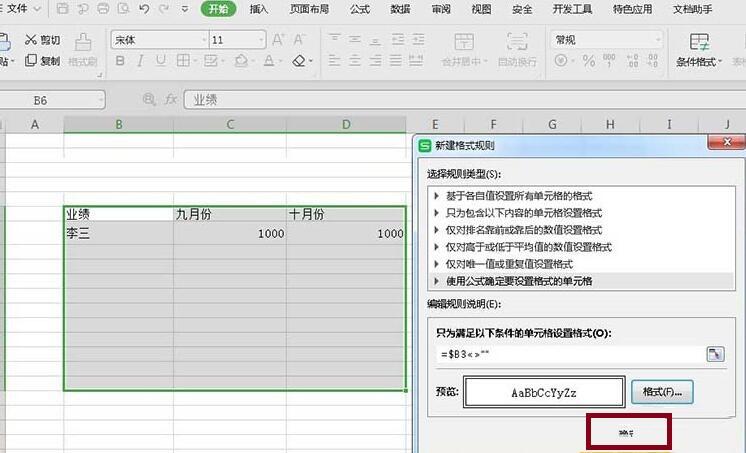Click the confirm button in red box
The width and height of the screenshot is (746, 453).
point(628,433)
